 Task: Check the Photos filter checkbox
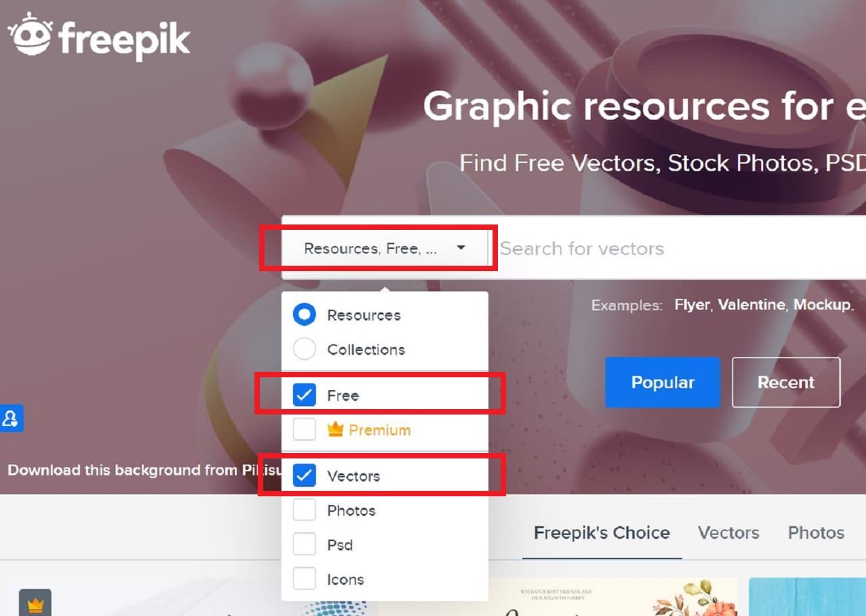(304, 510)
